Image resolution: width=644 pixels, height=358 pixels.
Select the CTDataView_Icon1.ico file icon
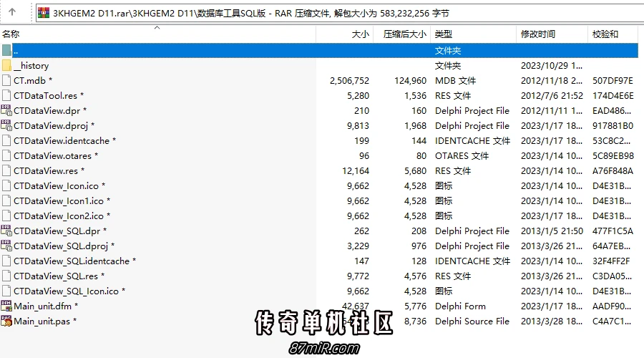[x=6, y=201]
